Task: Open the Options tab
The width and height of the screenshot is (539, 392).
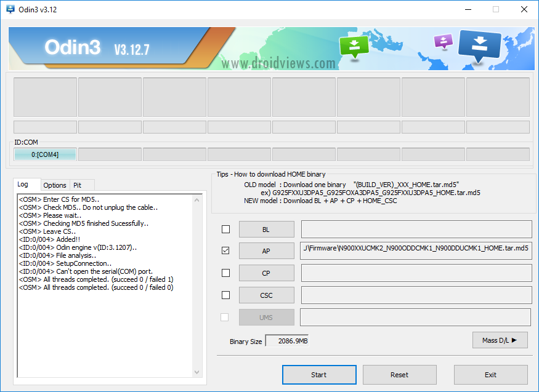Action: coord(55,185)
